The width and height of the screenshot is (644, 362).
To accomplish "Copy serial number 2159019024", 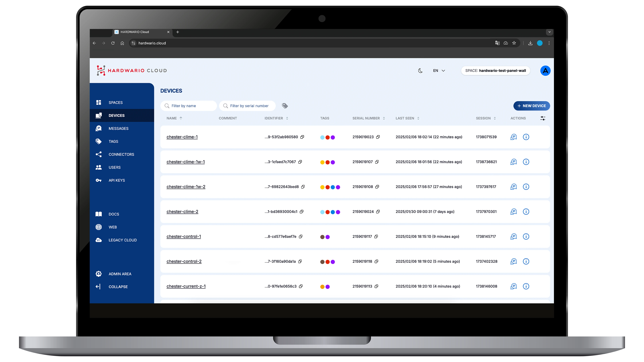I will 378,212.
